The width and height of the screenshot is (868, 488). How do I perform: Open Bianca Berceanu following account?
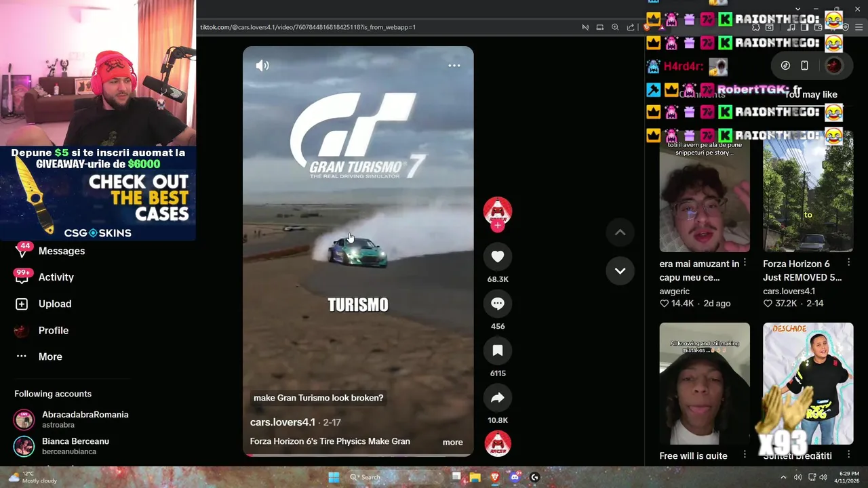[x=62, y=446]
